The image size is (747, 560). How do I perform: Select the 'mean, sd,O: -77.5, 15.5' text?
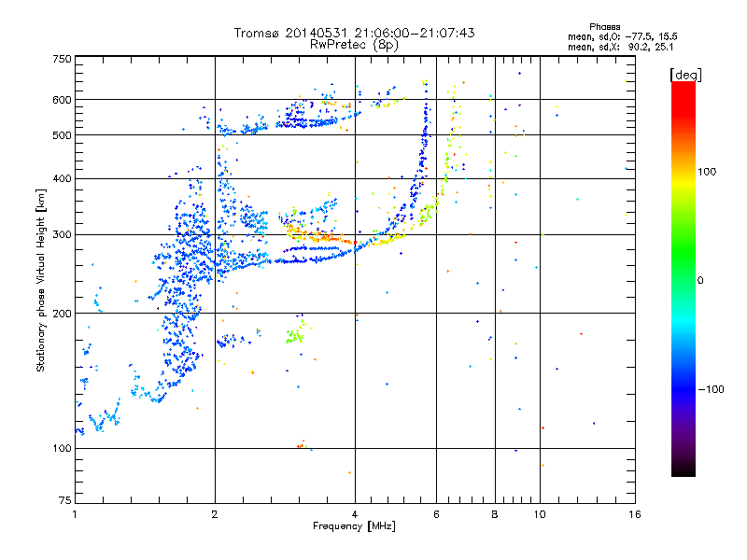click(x=623, y=36)
